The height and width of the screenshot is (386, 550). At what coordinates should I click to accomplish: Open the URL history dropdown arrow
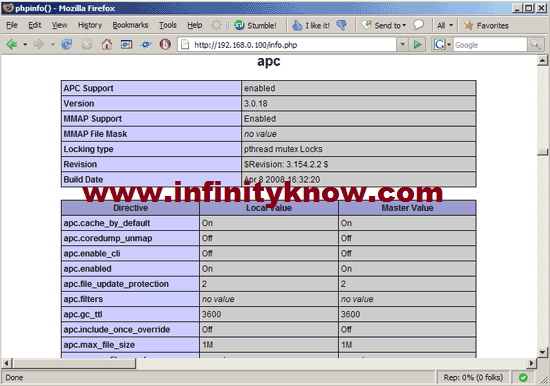(403, 45)
